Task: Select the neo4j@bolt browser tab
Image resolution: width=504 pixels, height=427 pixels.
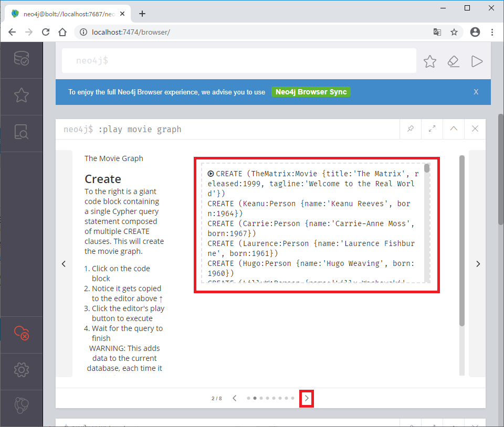Action: coord(68,14)
